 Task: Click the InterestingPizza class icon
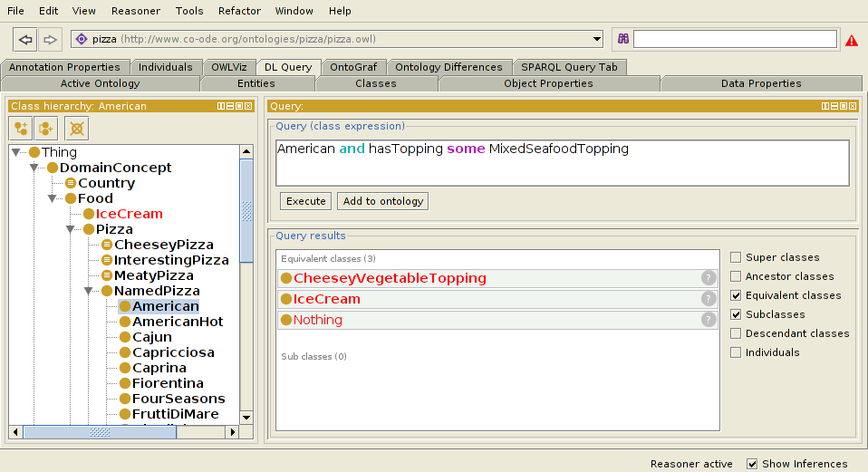tap(107, 259)
